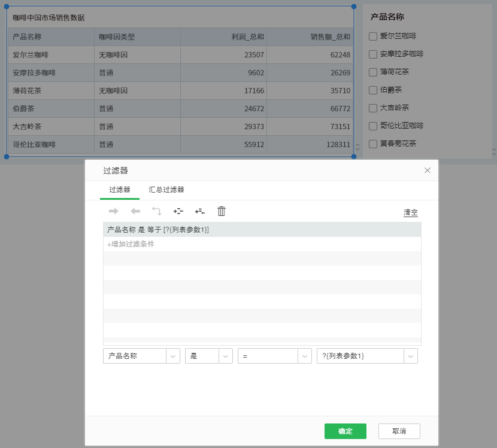The height and width of the screenshot is (448, 497).
Task: Click the swap and/or connector icon
Action: [156, 211]
